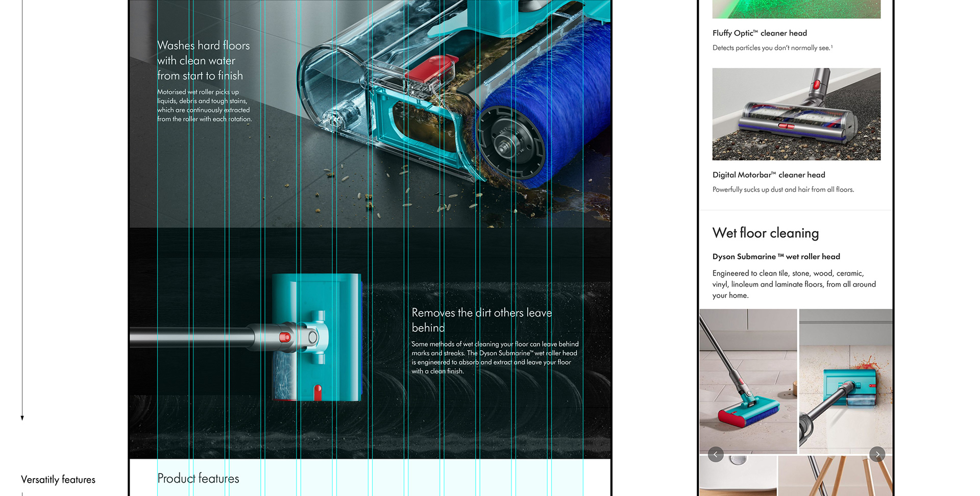980x496 pixels.
Task: Click the previous arrow on the wet floor carousel
Action: (716, 454)
